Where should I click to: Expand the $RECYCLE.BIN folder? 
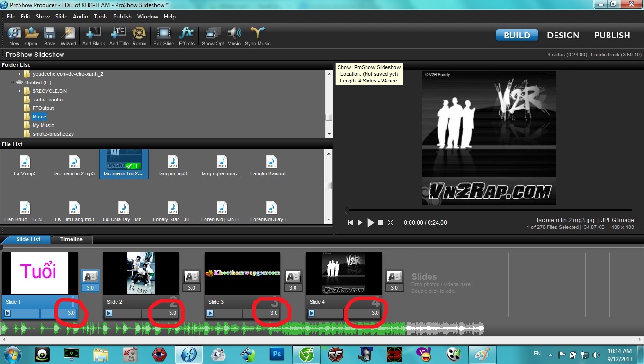click(x=20, y=91)
